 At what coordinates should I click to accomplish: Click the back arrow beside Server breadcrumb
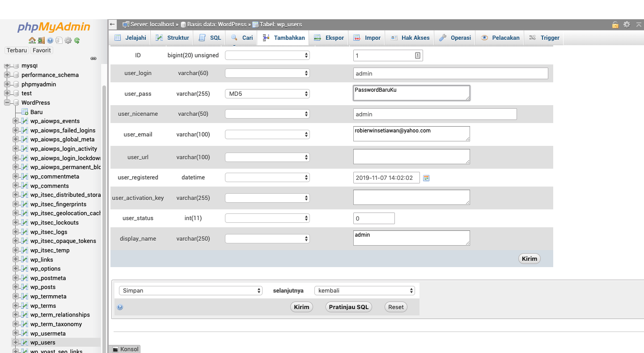coord(113,24)
